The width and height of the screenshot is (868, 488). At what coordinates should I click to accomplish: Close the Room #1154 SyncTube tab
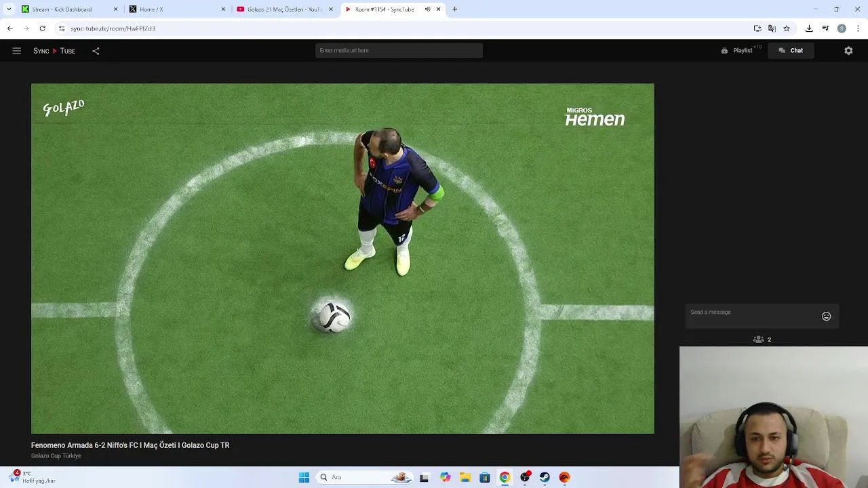tap(438, 9)
